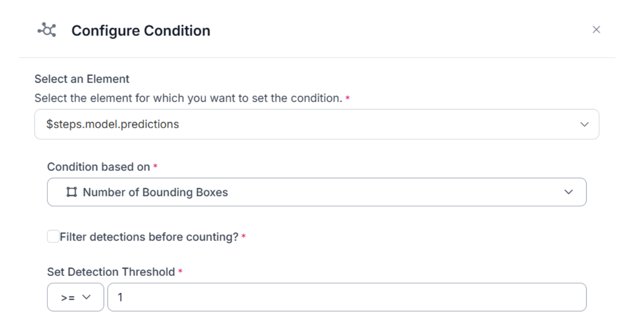Close the Configure Condition dialog
The image size is (644, 328).
(596, 30)
